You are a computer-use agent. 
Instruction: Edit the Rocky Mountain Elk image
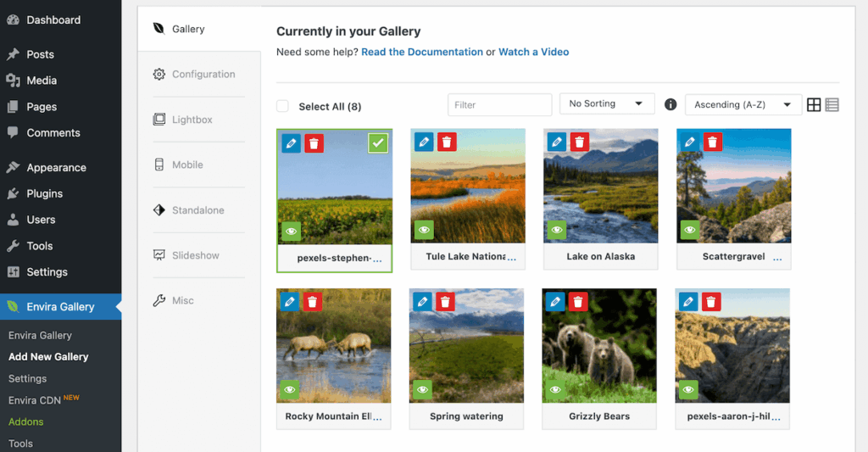tap(290, 302)
